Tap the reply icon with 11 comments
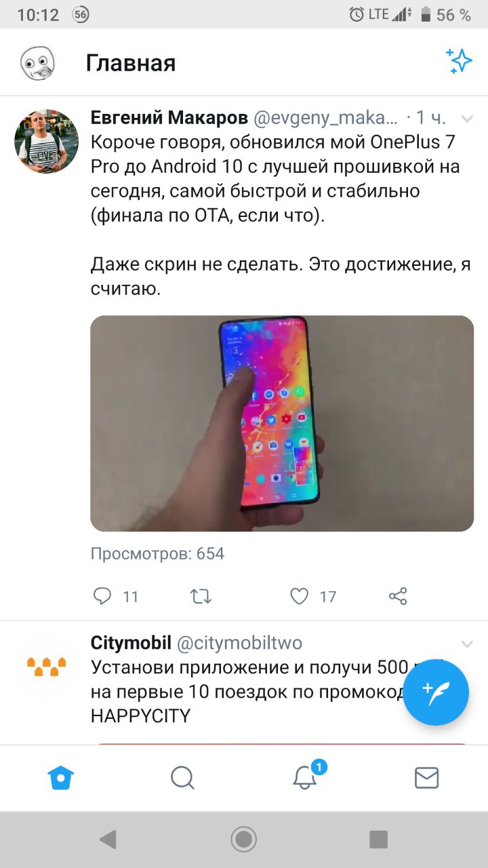Image resolution: width=488 pixels, height=868 pixels. click(x=102, y=596)
